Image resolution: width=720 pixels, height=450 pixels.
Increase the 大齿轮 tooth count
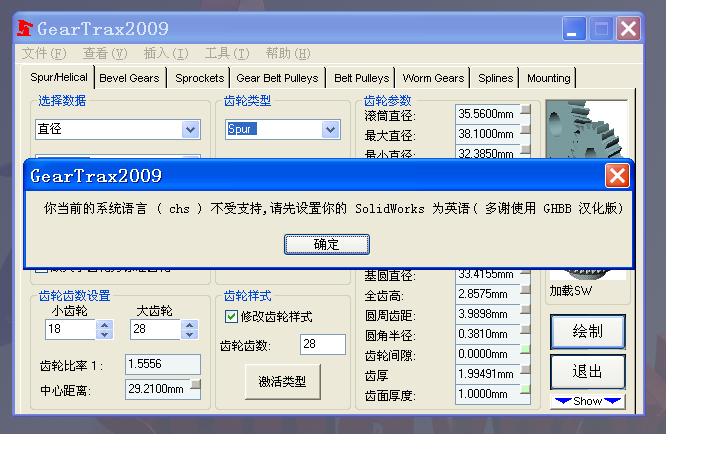click(x=190, y=325)
